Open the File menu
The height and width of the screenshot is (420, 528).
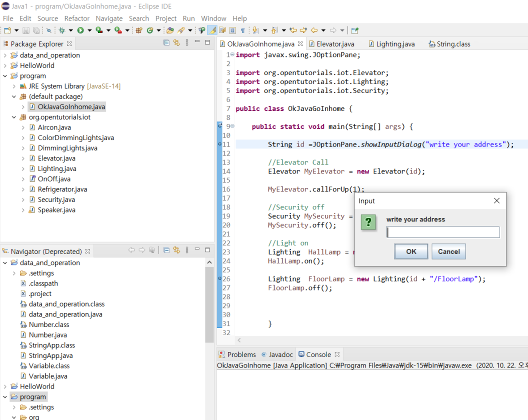coord(8,18)
